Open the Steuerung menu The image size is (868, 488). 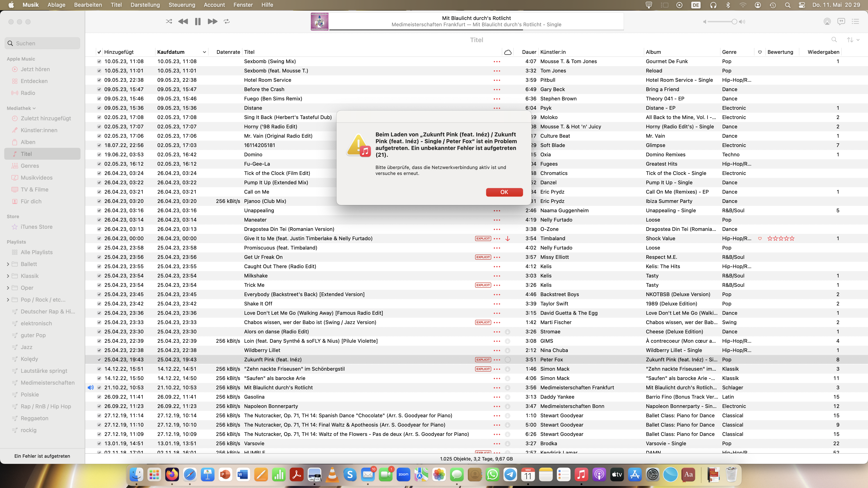click(x=182, y=5)
